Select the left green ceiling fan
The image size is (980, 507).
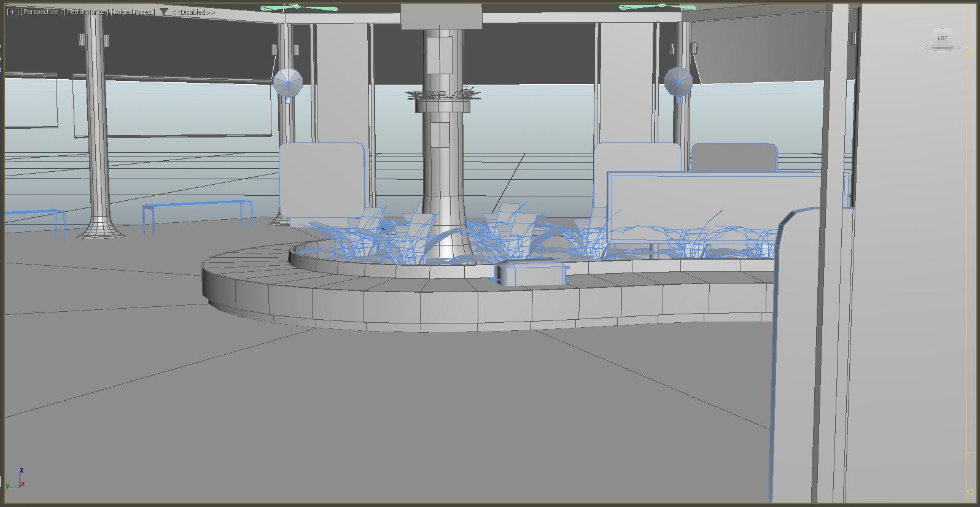click(x=298, y=8)
